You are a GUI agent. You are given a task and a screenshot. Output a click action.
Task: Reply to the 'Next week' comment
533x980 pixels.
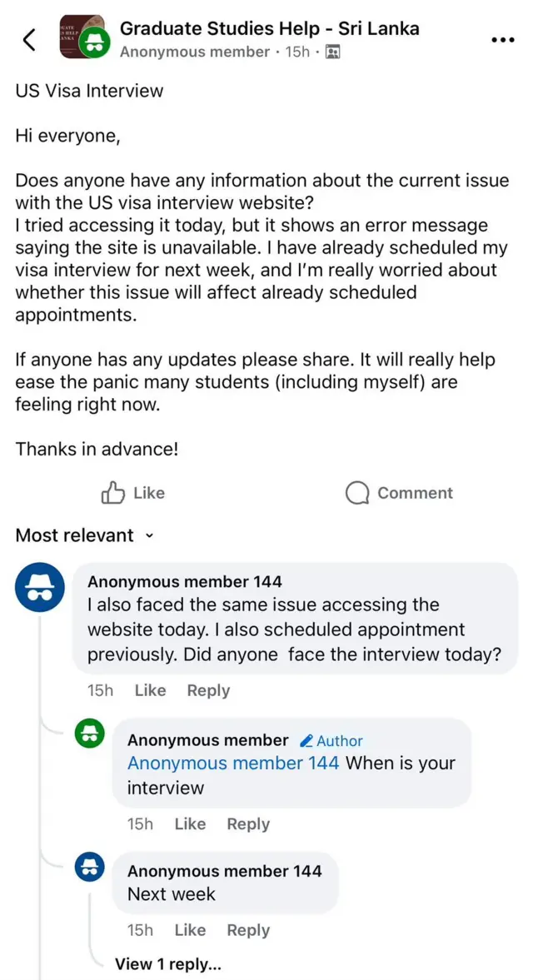(248, 930)
